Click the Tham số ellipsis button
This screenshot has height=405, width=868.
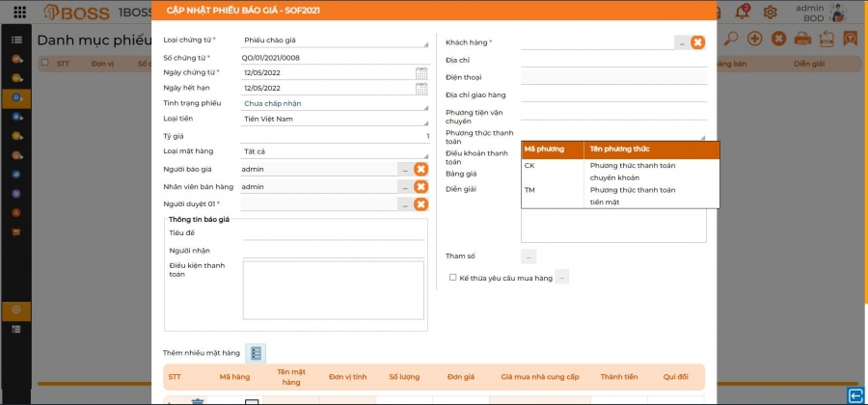(x=529, y=256)
